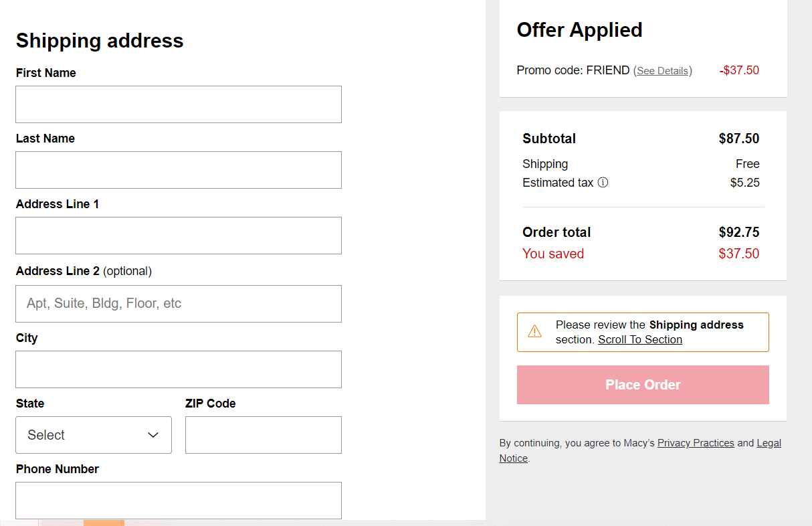Focus the First Name input field
Viewport: 812px width, 526px height.
(x=179, y=104)
